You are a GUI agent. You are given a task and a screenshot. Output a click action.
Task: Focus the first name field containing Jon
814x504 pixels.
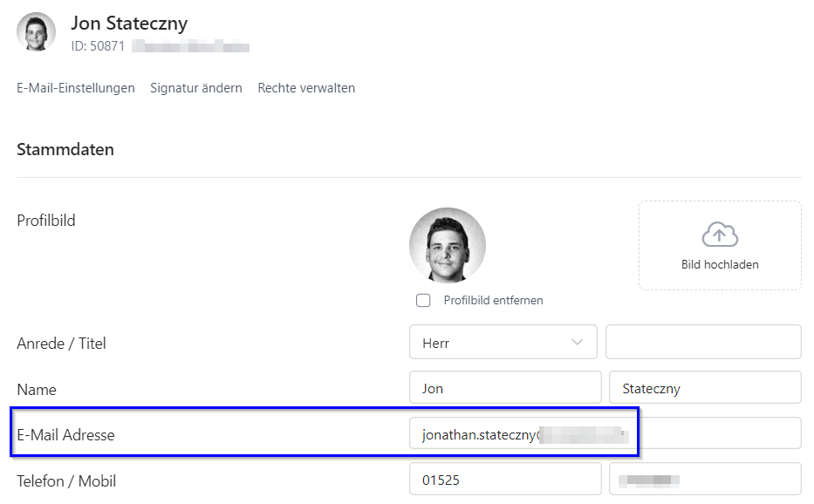(x=504, y=389)
